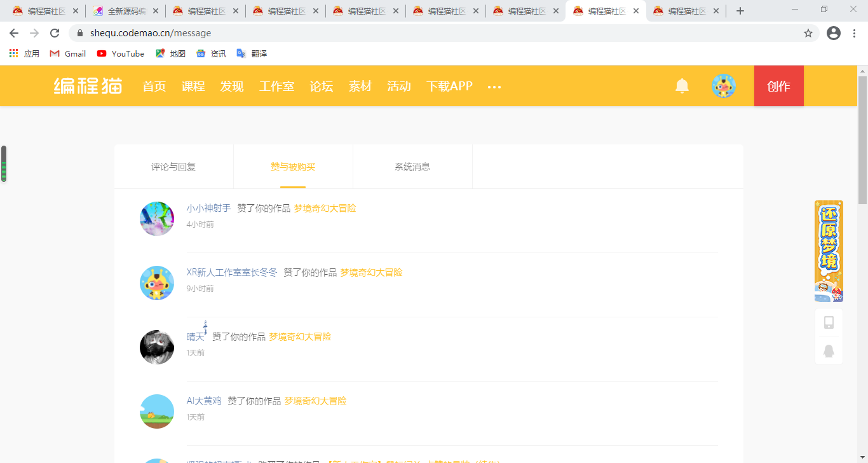Open the Gmail bookmark

(68, 53)
